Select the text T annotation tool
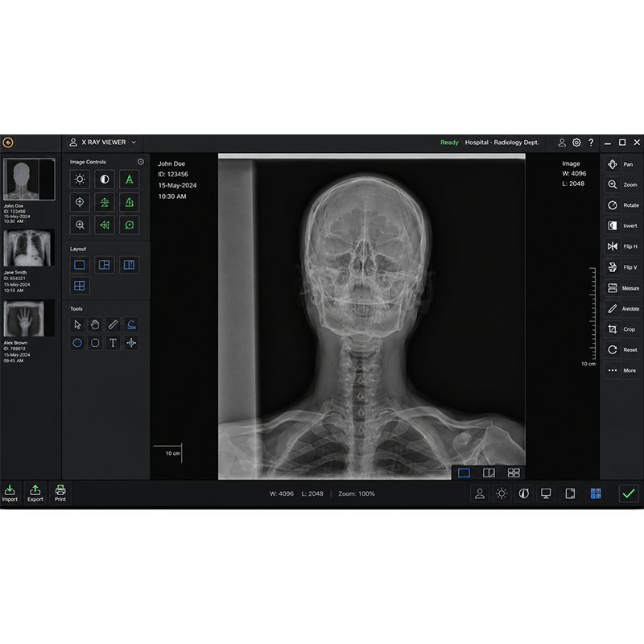Image resolution: width=644 pixels, height=644 pixels. coord(113,343)
